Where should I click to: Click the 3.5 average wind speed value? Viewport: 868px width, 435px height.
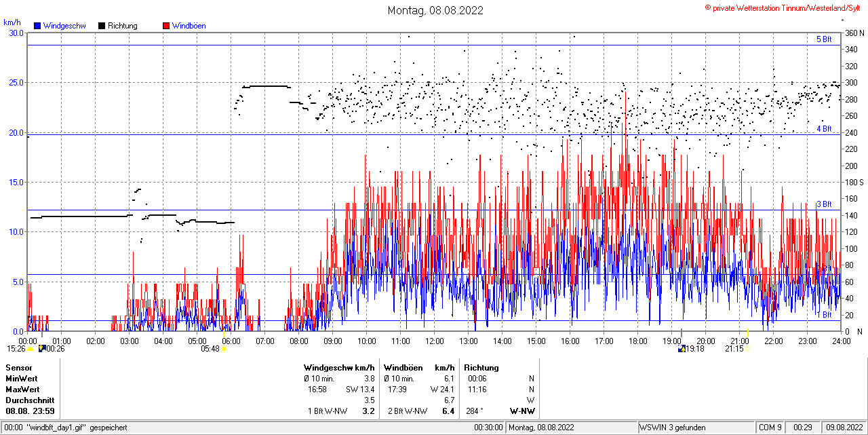[x=370, y=400]
